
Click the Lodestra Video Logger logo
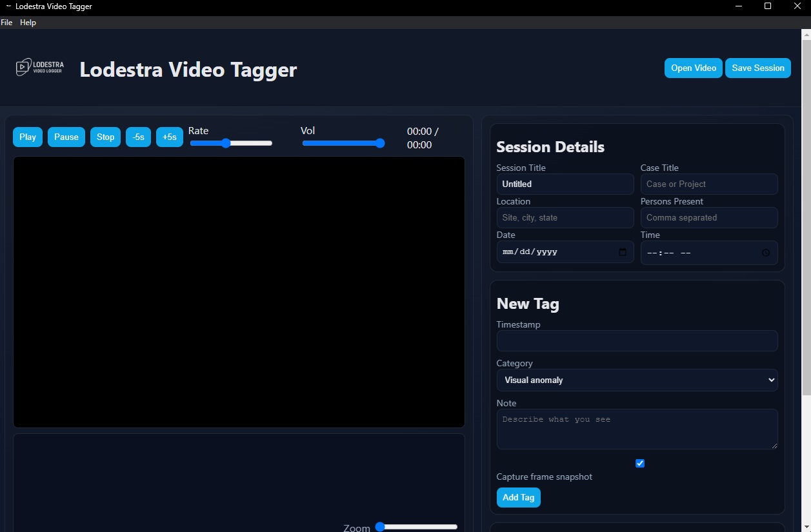39,68
